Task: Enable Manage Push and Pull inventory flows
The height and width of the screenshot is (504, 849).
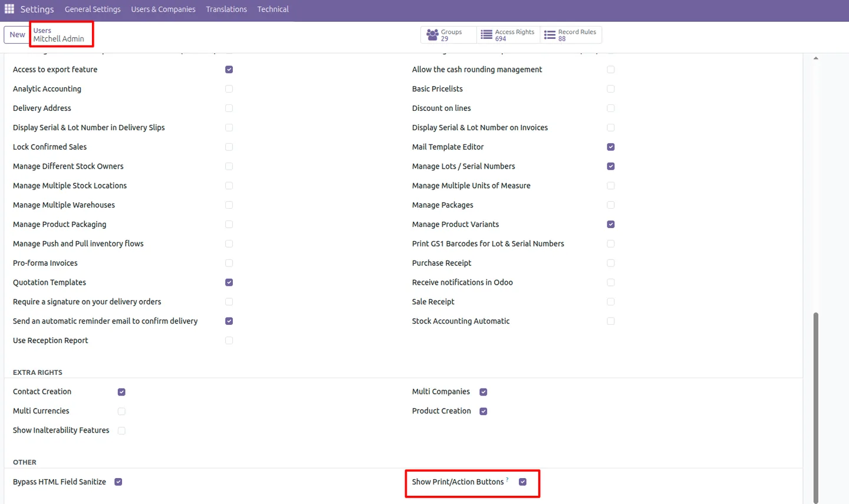Action: [229, 244]
